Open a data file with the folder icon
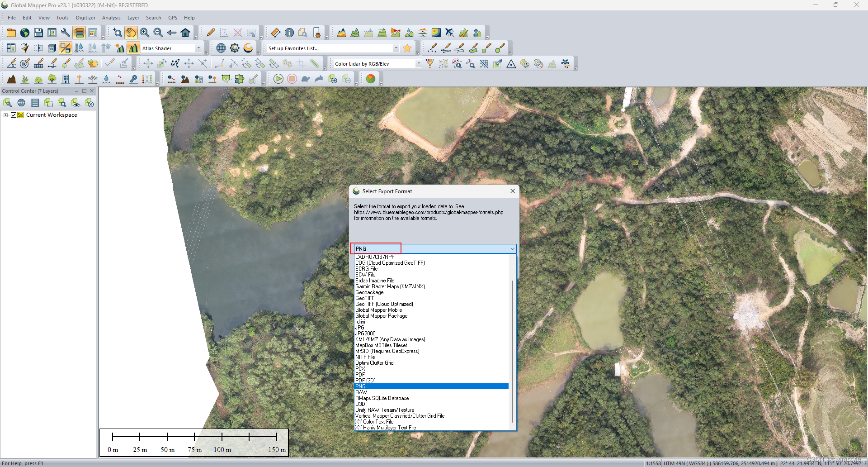The image size is (868, 467). (x=11, y=33)
